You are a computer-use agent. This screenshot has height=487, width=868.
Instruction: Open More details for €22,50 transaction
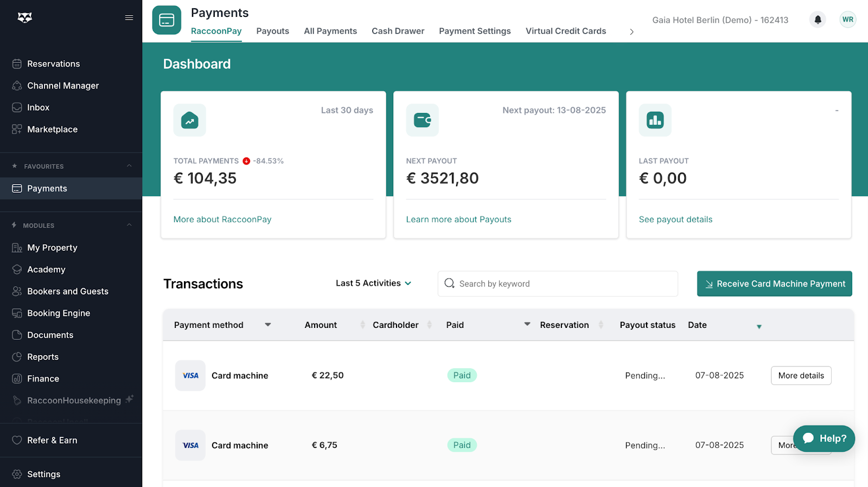801,376
